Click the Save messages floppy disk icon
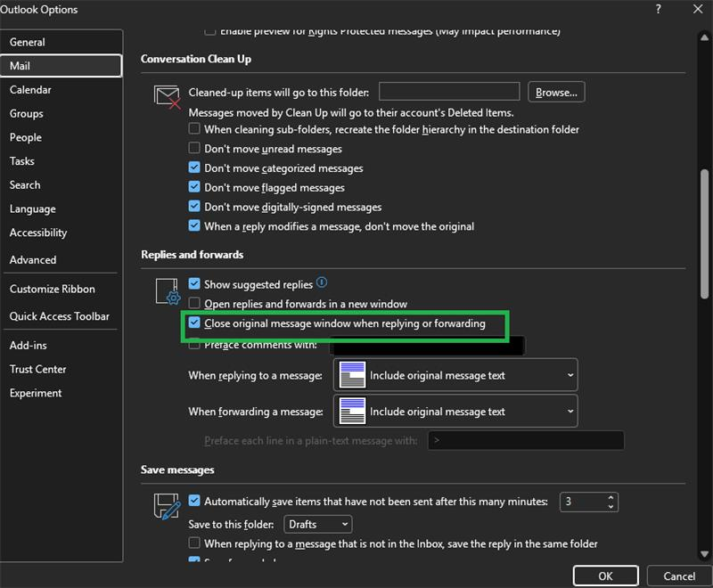 point(167,507)
